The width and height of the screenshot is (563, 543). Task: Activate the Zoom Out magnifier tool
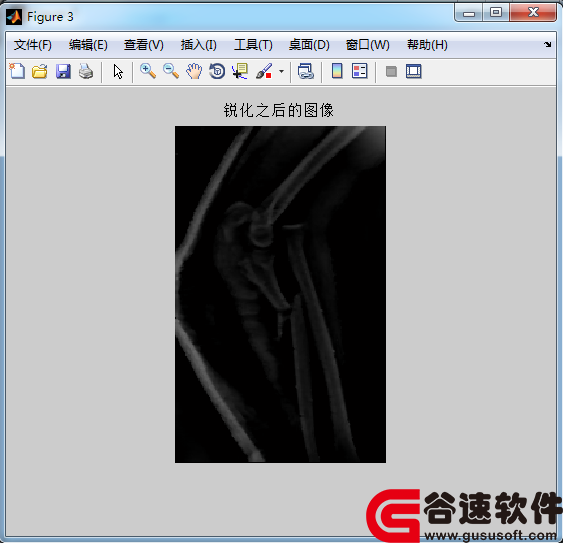(x=171, y=71)
